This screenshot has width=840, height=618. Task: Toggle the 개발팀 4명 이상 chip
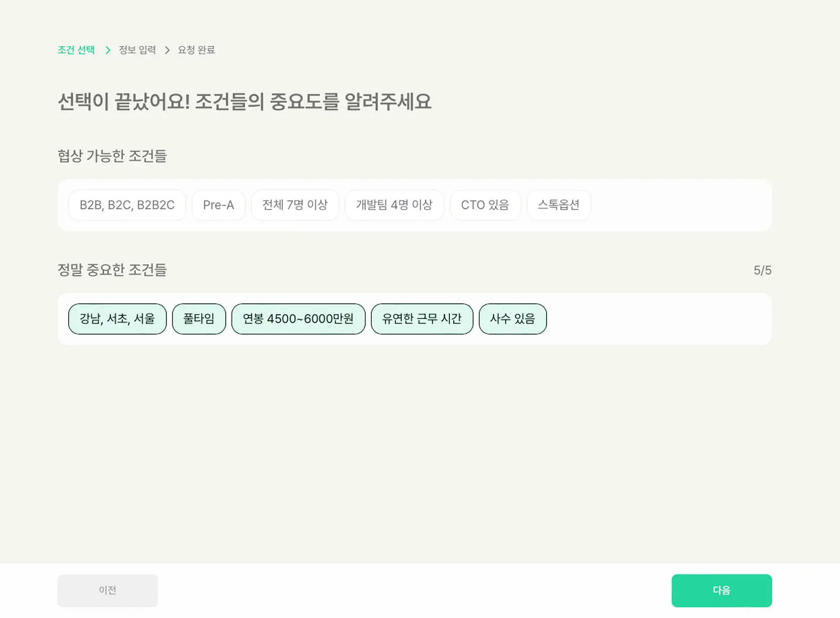pyautogui.click(x=394, y=205)
